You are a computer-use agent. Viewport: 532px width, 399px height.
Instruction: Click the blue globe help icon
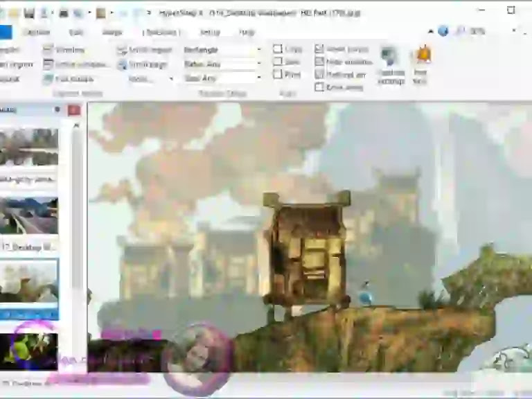point(443,31)
